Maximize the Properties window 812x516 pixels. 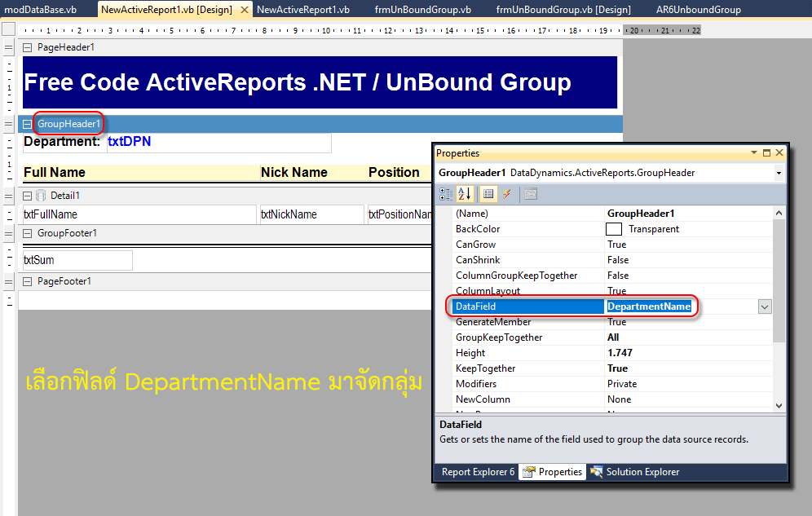766,152
